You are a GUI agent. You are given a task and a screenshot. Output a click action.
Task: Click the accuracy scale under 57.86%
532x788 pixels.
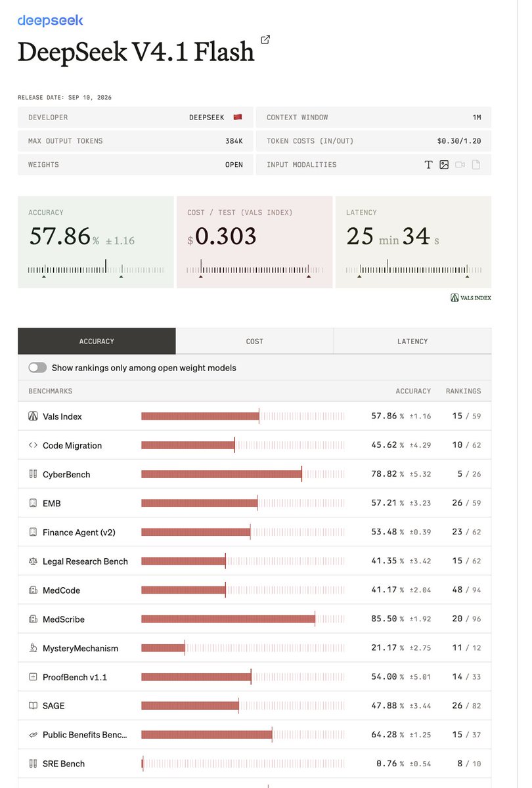96,269
